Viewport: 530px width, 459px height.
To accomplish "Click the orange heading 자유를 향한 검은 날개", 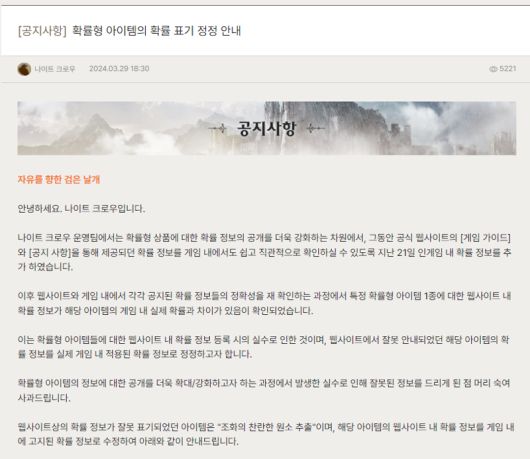I will click(x=58, y=179).
